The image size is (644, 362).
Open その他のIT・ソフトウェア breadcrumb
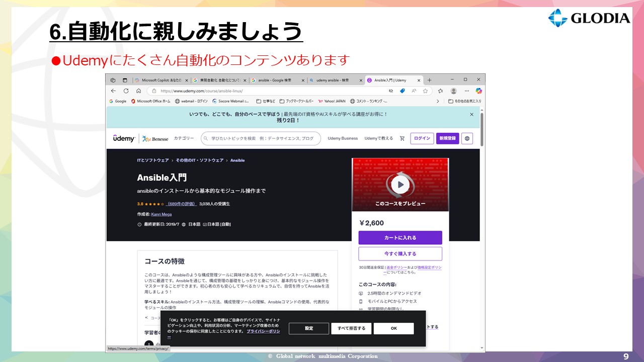coord(200,160)
